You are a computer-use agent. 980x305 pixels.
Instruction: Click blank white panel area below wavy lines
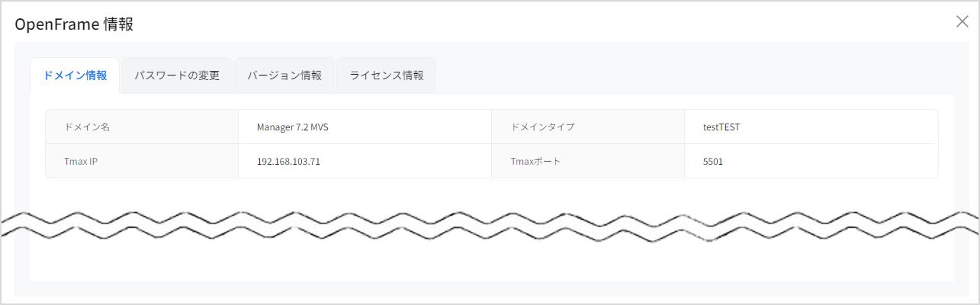coord(488,263)
